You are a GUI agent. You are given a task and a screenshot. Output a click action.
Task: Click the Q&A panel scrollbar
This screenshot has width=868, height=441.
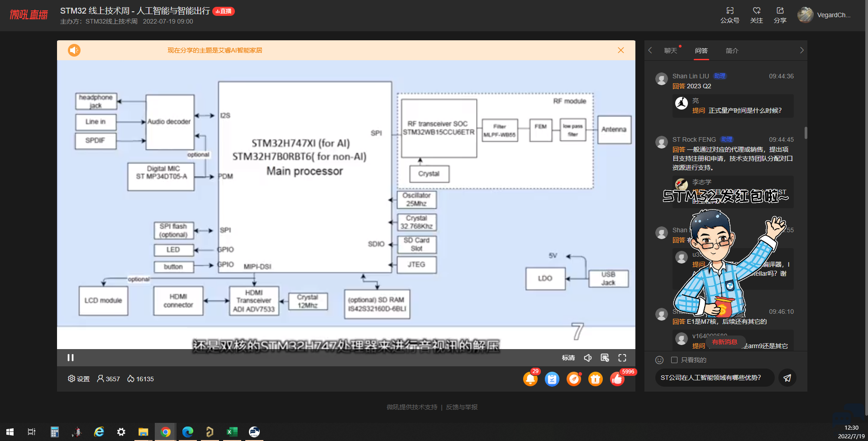(806, 133)
